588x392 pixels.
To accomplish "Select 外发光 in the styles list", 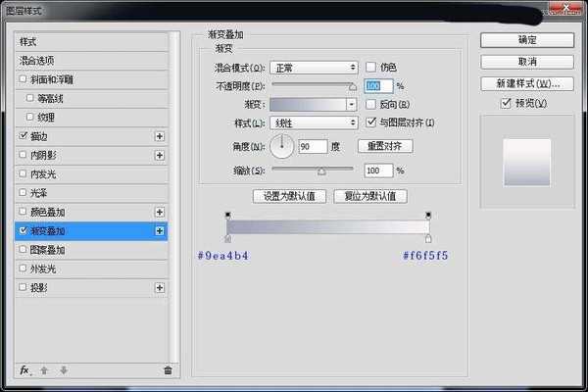I will click(39, 268).
